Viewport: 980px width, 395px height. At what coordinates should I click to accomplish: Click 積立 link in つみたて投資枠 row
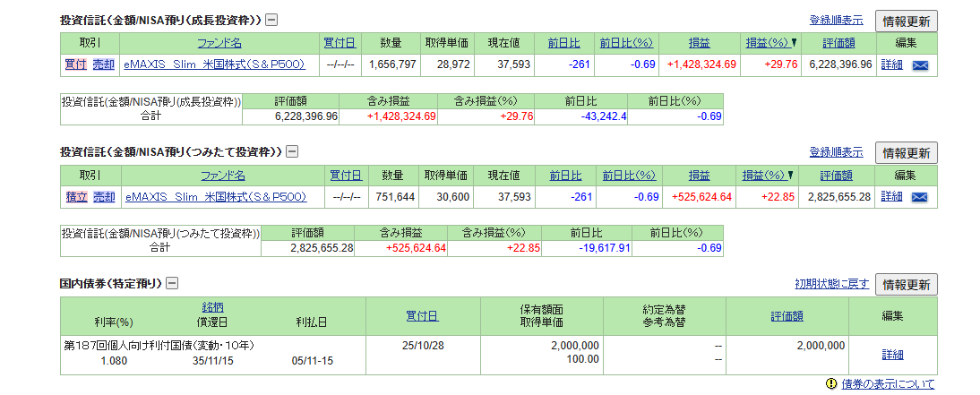[x=75, y=197]
